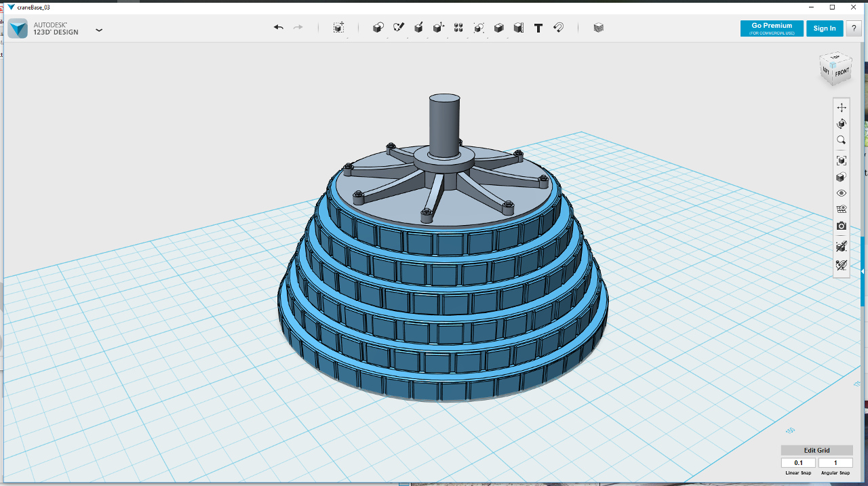Click TOP face of view cube

pos(835,56)
